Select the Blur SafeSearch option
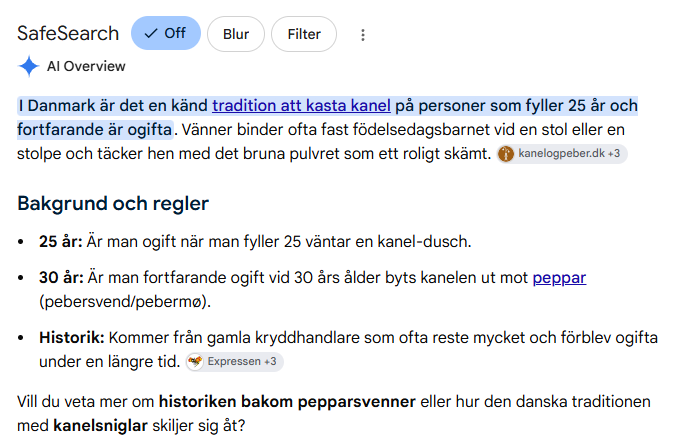675x446 pixels. 236,34
